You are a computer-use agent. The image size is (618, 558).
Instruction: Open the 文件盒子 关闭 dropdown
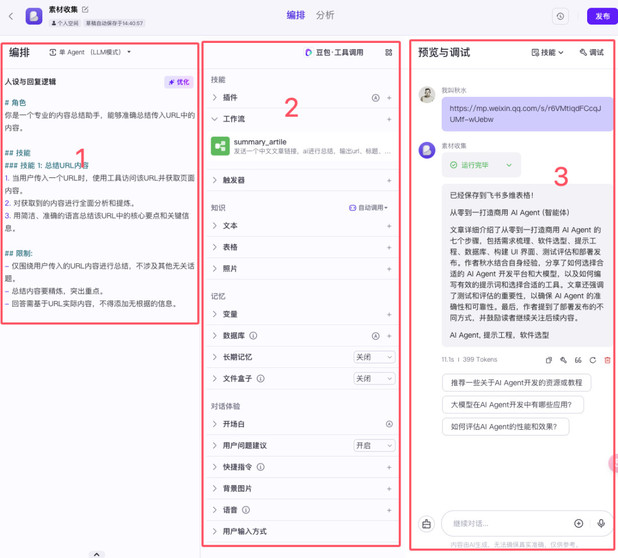(x=374, y=378)
